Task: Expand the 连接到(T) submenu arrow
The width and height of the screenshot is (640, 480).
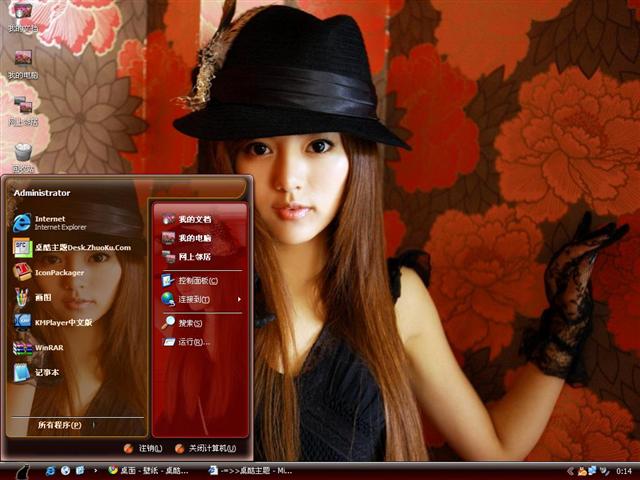Action: point(239,300)
